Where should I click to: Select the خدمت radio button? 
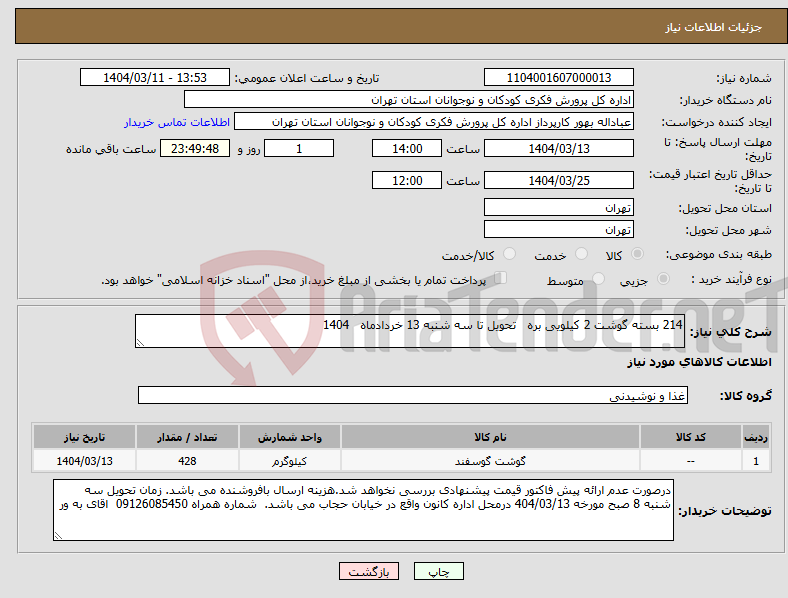click(x=581, y=254)
